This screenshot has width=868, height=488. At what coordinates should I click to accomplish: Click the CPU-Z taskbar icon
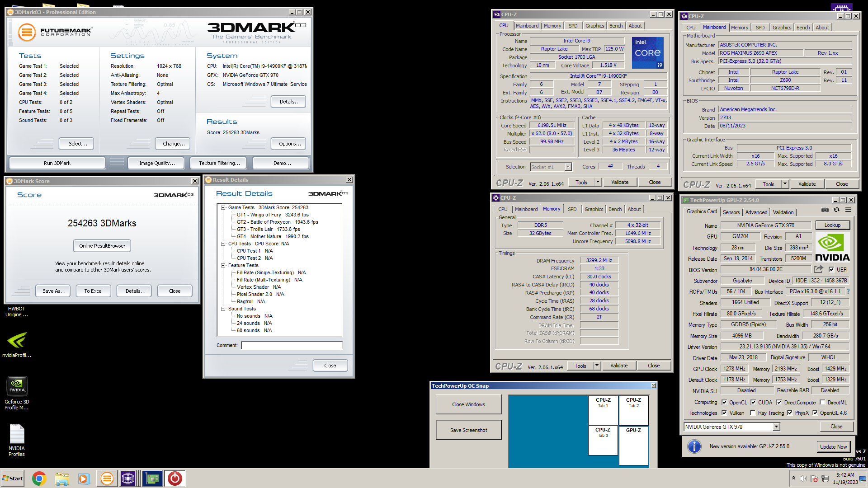pyautogui.click(x=128, y=479)
